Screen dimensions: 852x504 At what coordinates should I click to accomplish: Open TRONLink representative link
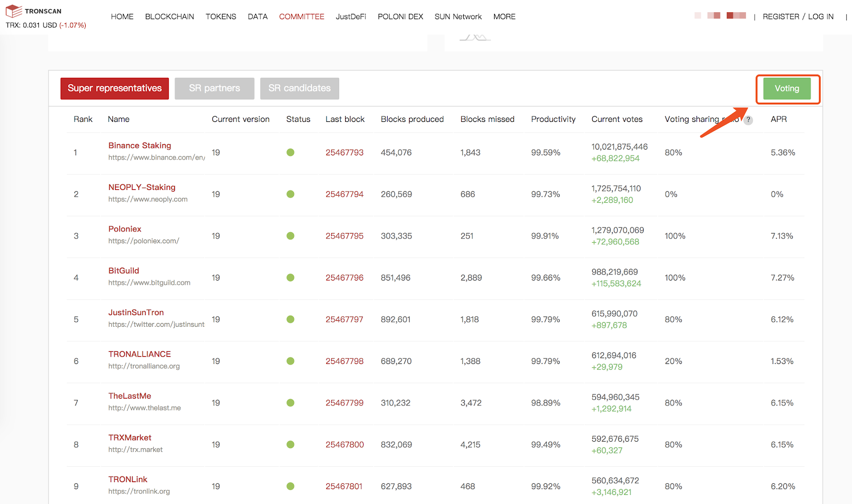tap(128, 480)
